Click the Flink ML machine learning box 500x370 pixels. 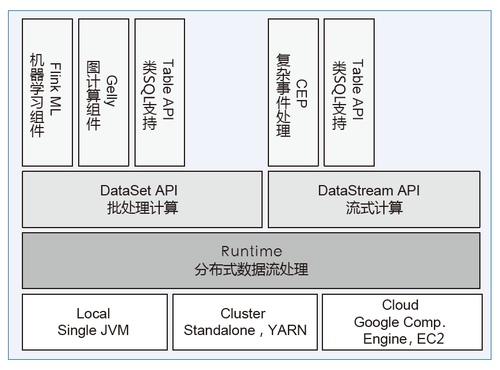47,92
